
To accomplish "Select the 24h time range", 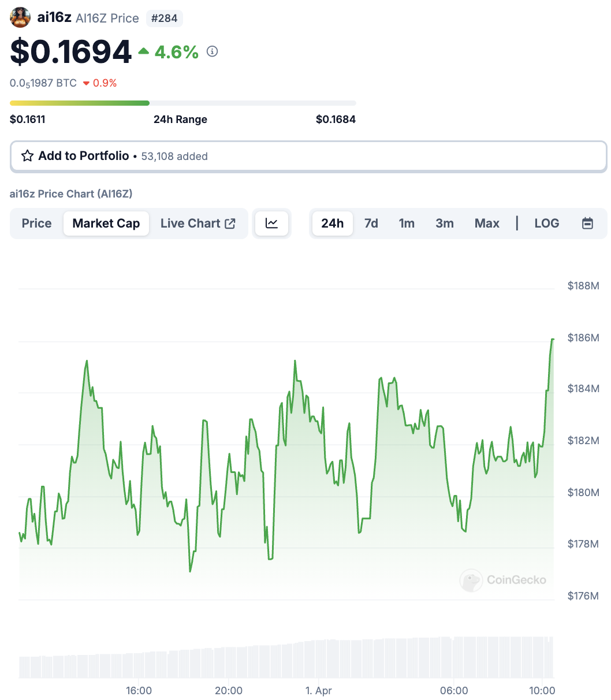I will [x=333, y=224].
